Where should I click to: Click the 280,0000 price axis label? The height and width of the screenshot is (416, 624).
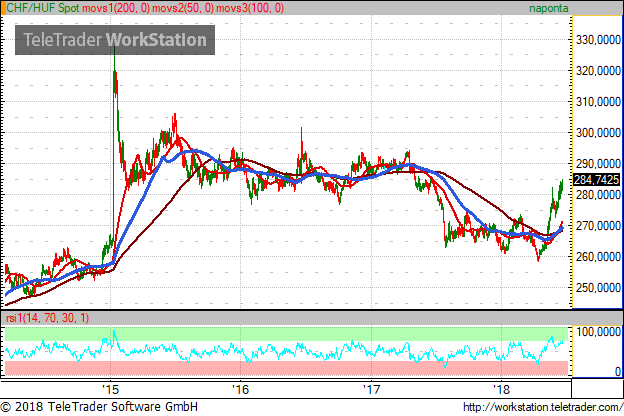(598, 195)
